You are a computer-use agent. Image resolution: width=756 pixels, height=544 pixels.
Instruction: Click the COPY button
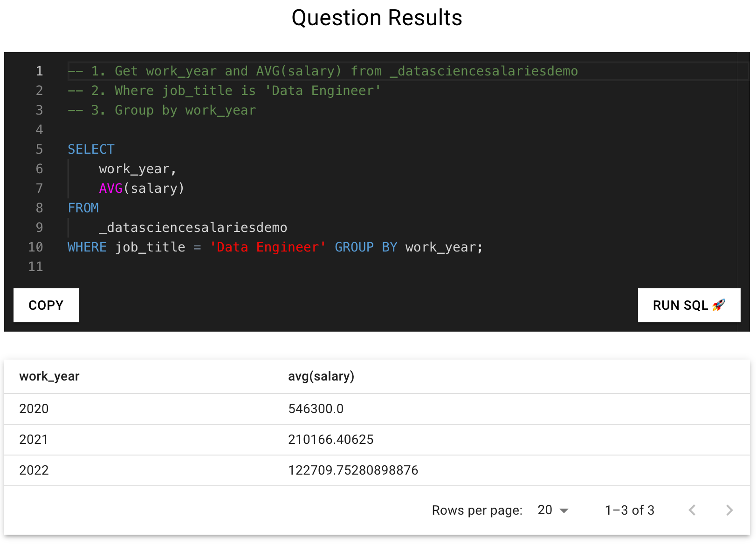tap(46, 306)
